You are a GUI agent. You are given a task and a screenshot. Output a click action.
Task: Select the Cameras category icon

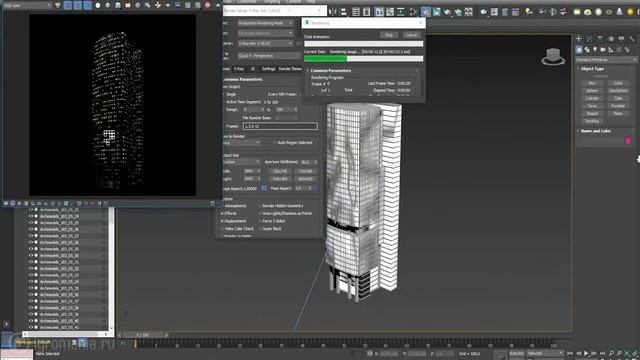[603, 50]
